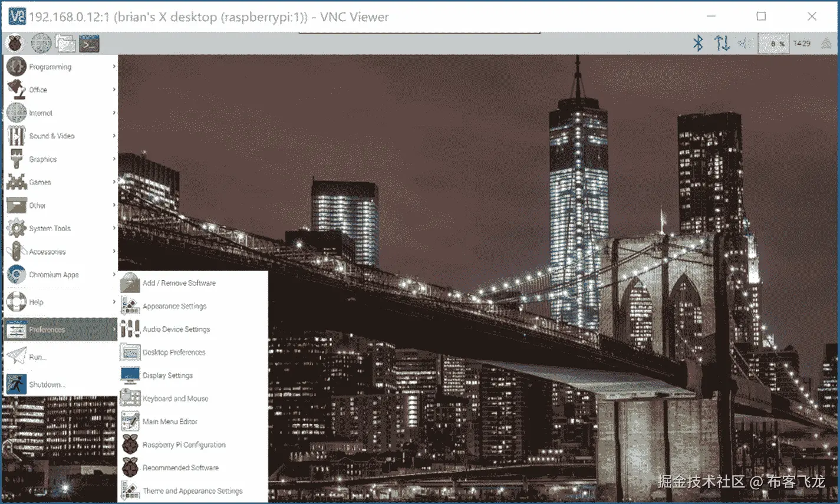840x504 pixels.
Task: Click the Office lamp icon
Action: pos(17,90)
